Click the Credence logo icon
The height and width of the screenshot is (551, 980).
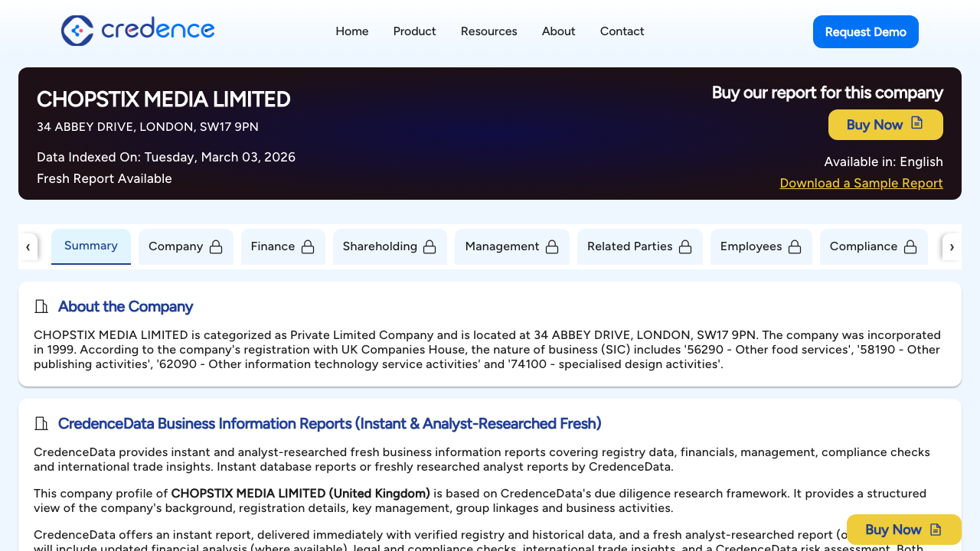pyautogui.click(x=77, y=31)
